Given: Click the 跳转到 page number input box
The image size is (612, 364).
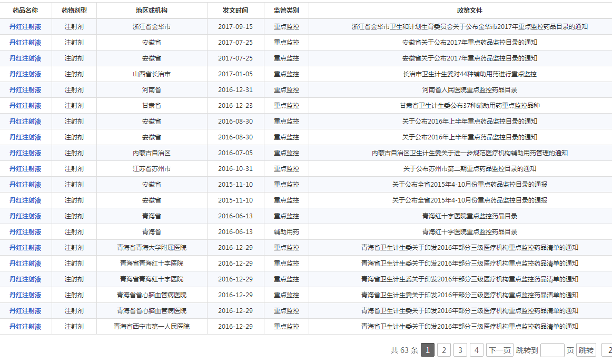Looking at the screenshot, I should point(552,350).
